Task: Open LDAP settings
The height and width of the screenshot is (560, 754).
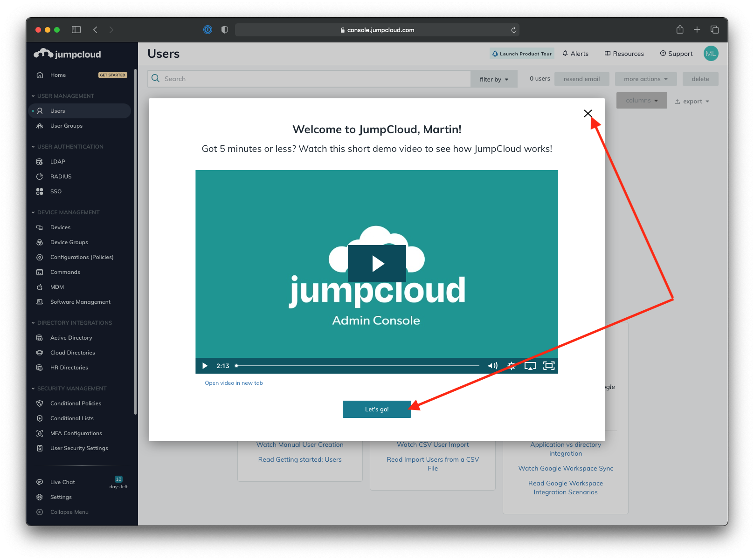Action: [x=58, y=162]
